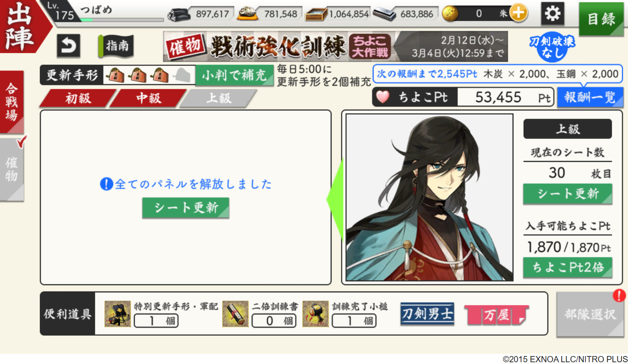Click ちよこPt2倍 button
Viewport: 628px width, 364px height.
(x=567, y=268)
